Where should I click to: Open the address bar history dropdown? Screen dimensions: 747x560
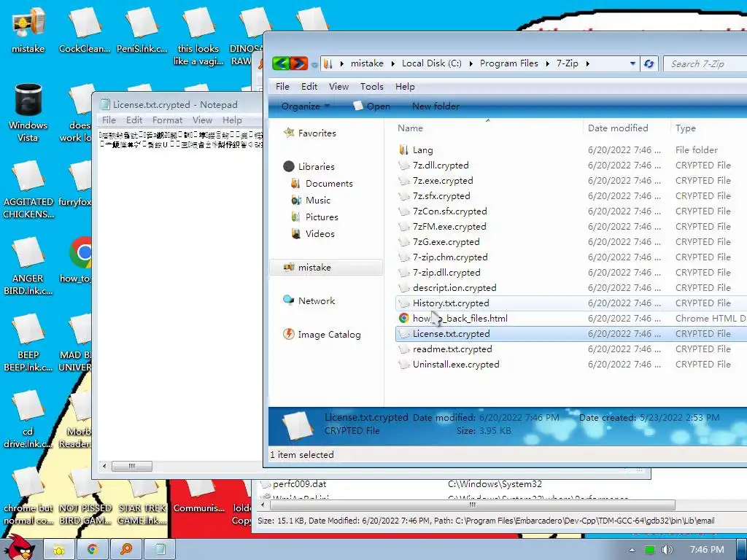click(x=632, y=64)
